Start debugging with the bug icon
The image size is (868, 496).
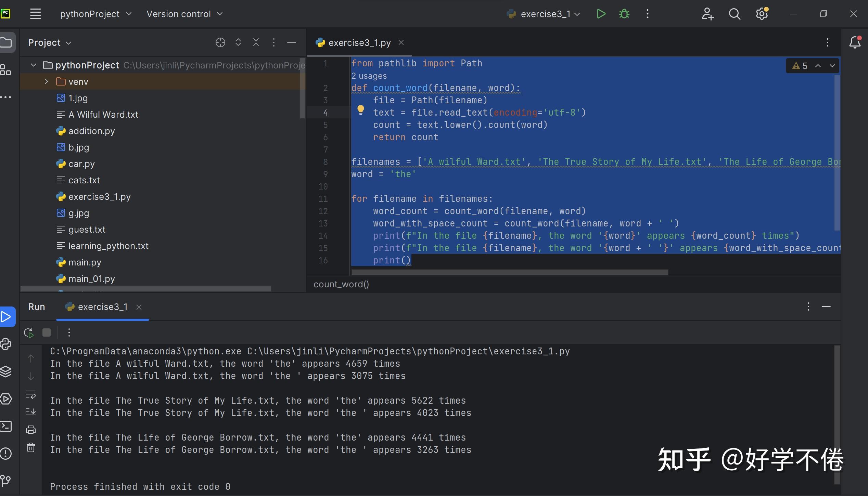tap(624, 14)
